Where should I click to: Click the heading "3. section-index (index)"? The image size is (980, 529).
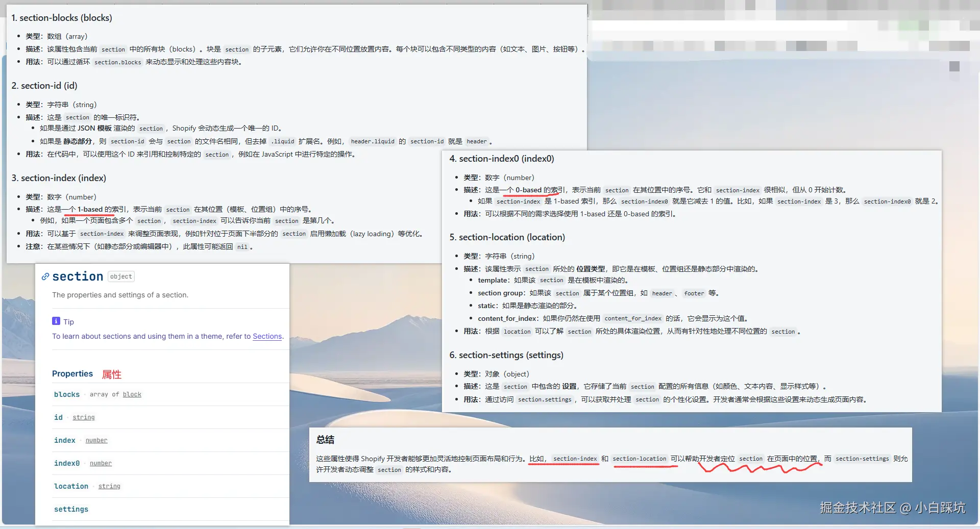point(59,178)
